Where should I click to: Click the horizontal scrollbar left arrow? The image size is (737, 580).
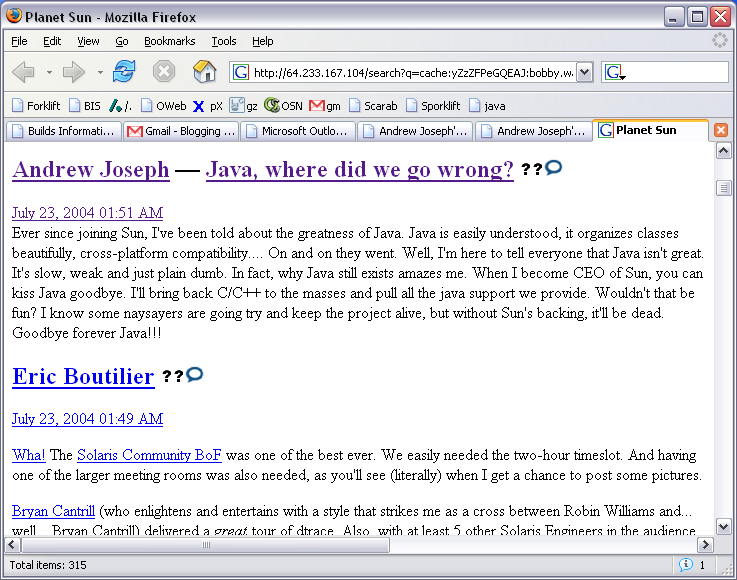[x=12, y=545]
